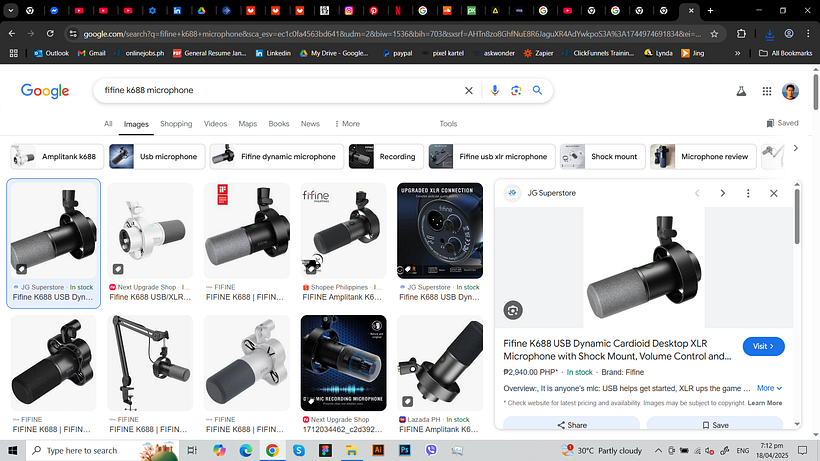The image size is (820, 461).
Task: Switch to the Videos tab
Action: pyautogui.click(x=215, y=124)
